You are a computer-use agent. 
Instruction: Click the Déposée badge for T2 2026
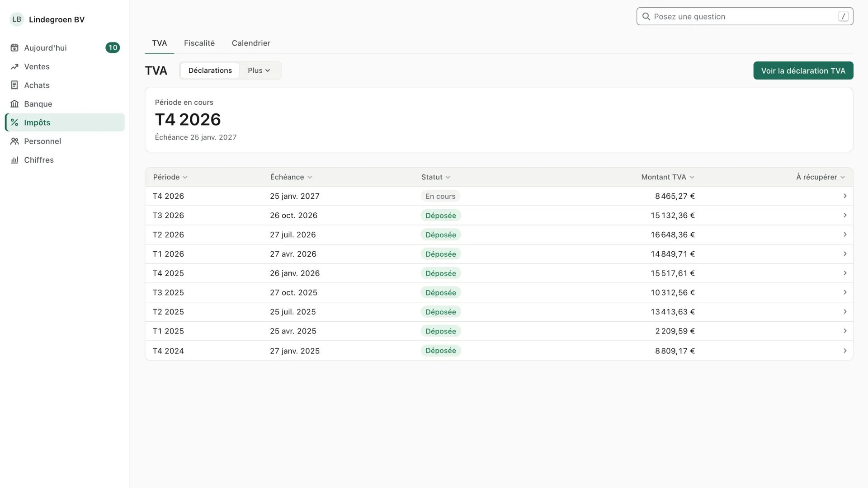[x=441, y=235]
